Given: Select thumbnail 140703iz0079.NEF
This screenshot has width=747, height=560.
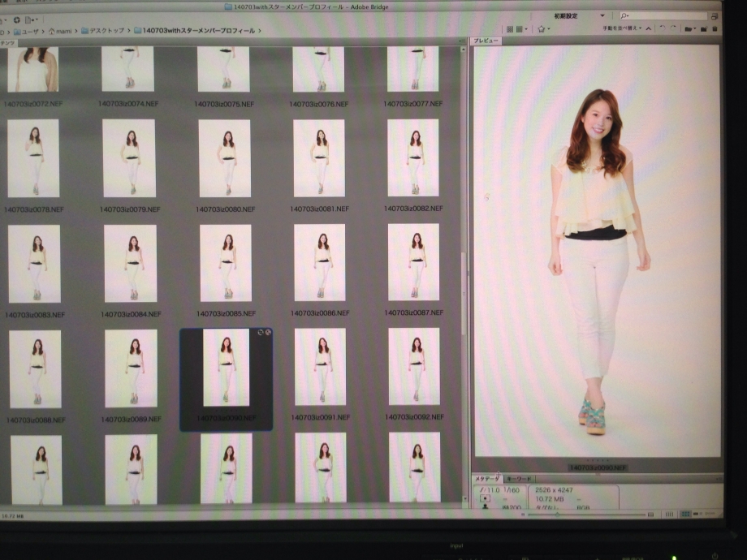Looking at the screenshot, I should (130, 158).
